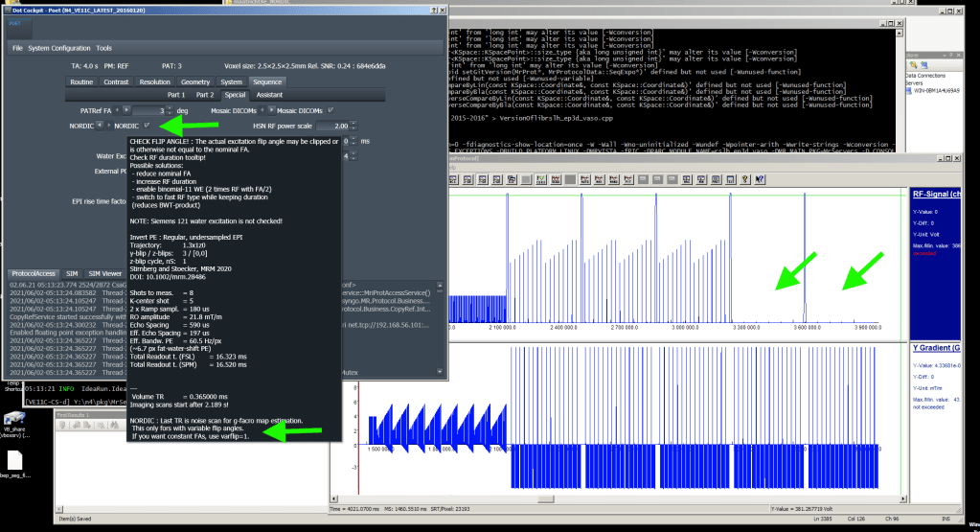This screenshot has height=532, width=980.
Task: Open the Tools menu
Action: [x=103, y=47]
